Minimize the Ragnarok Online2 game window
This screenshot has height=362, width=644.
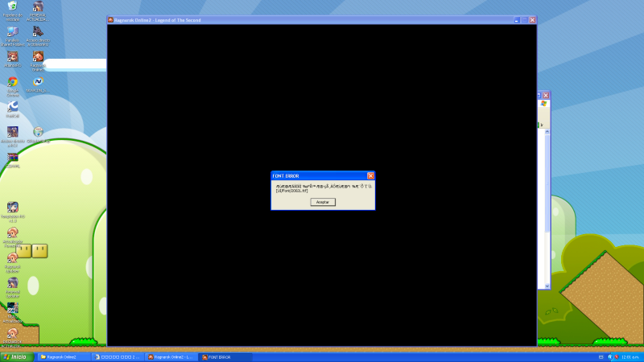coord(517,19)
